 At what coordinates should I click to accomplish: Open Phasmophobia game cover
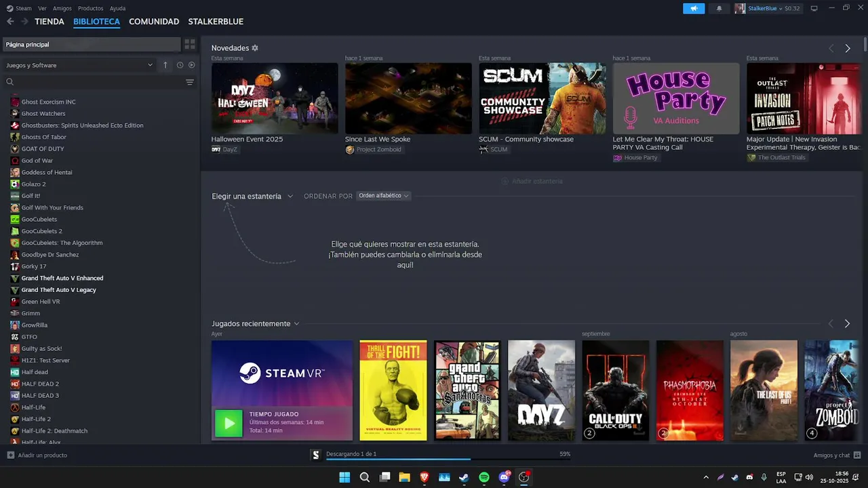pos(690,390)
